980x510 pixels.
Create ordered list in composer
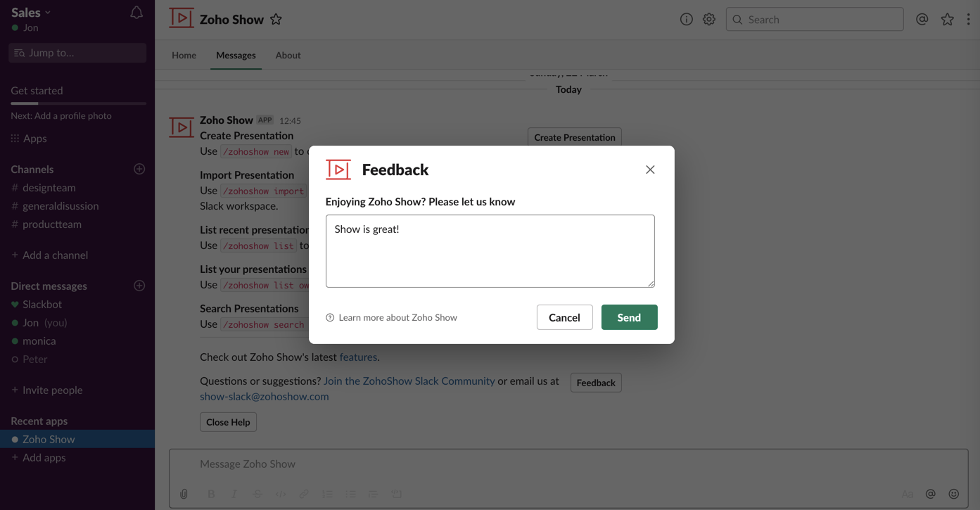[x=327, y=494]
